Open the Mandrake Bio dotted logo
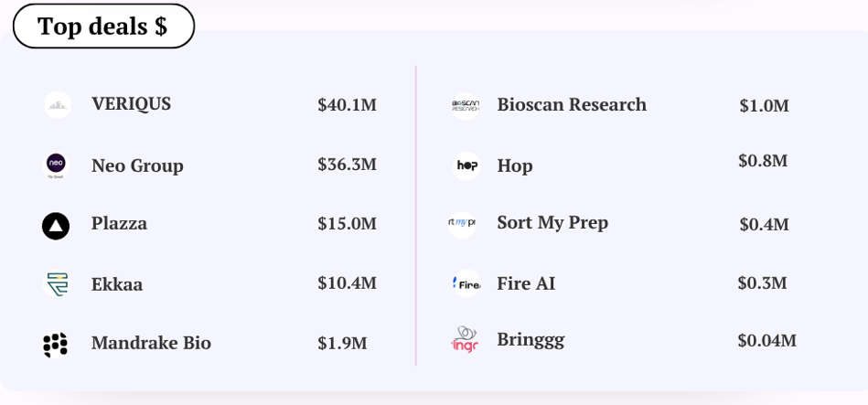This screenshot has height=405, width=868. 56,344
